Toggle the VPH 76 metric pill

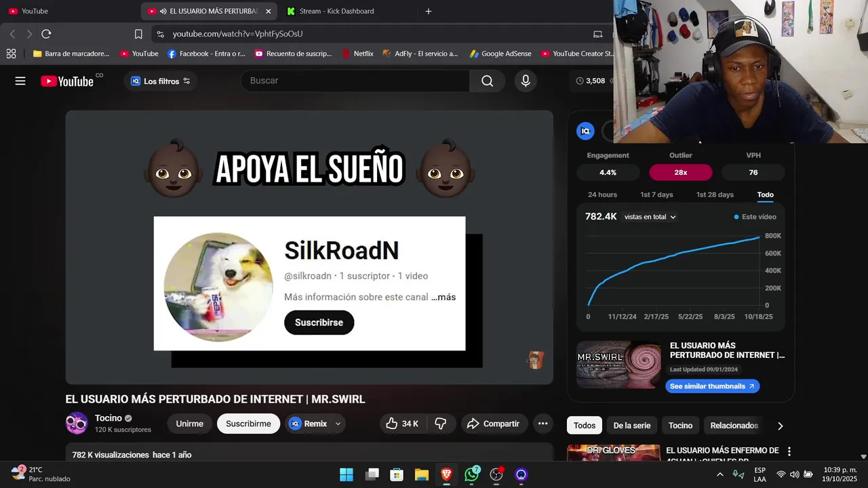[x=753, y=173]
